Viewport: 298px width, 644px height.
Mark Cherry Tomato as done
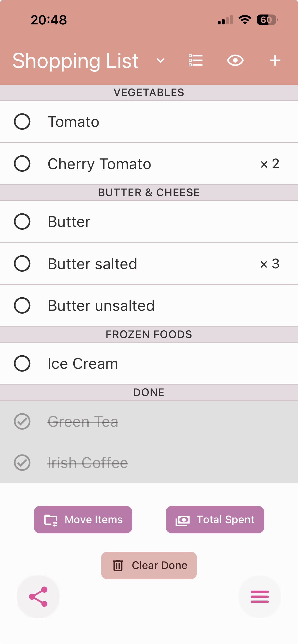tap(22, 164)
